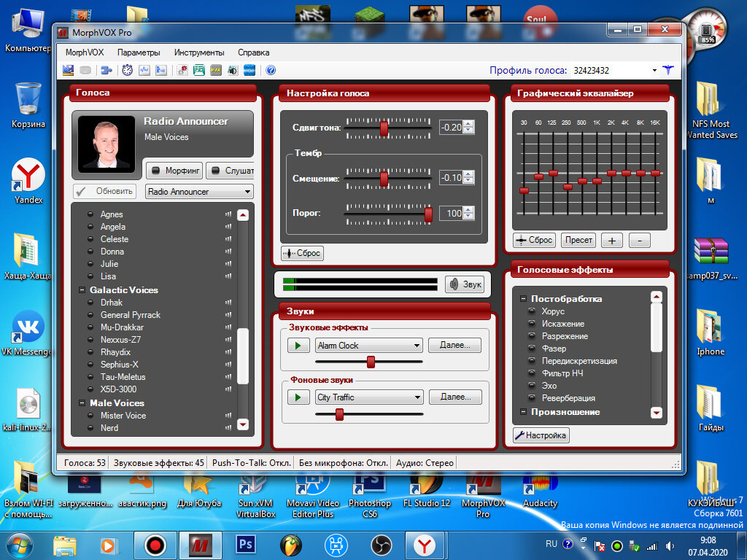Click the Обновить button

104,191
